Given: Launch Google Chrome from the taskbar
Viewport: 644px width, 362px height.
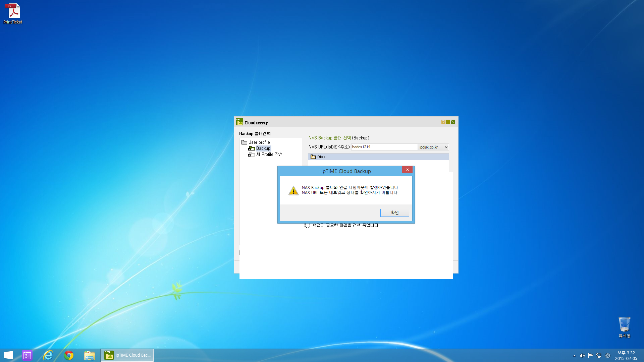Looking at the screenshot, I should click(x=69, y=355).
